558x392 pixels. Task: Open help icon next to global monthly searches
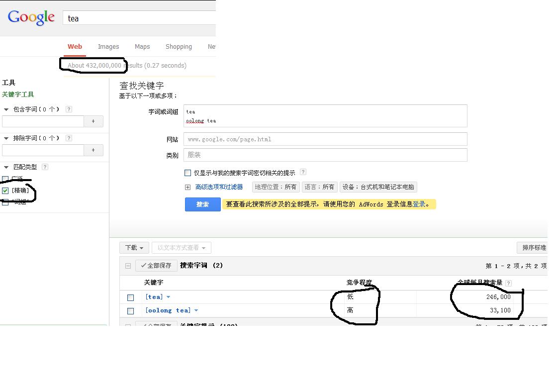[x=508, y=283]
